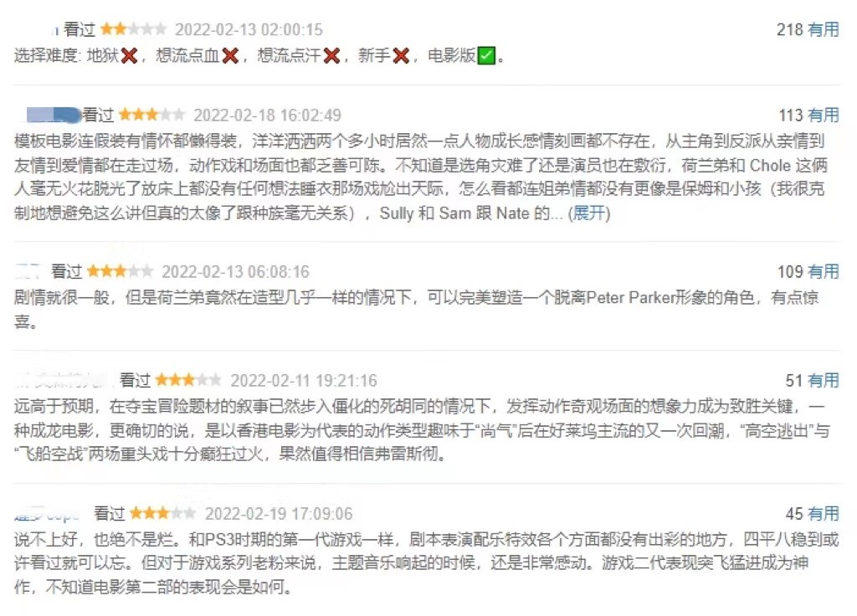
Task: Click the star rating on the 2022-02-13 06:08:16 review
Action: pyautogui.click(x=121, y=271)
